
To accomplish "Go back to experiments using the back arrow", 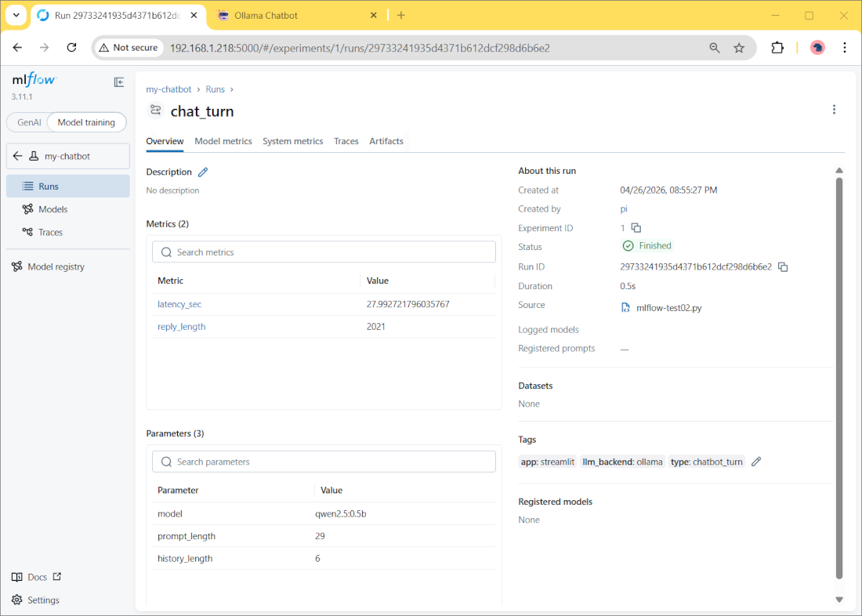I will [x=17, y=156].
